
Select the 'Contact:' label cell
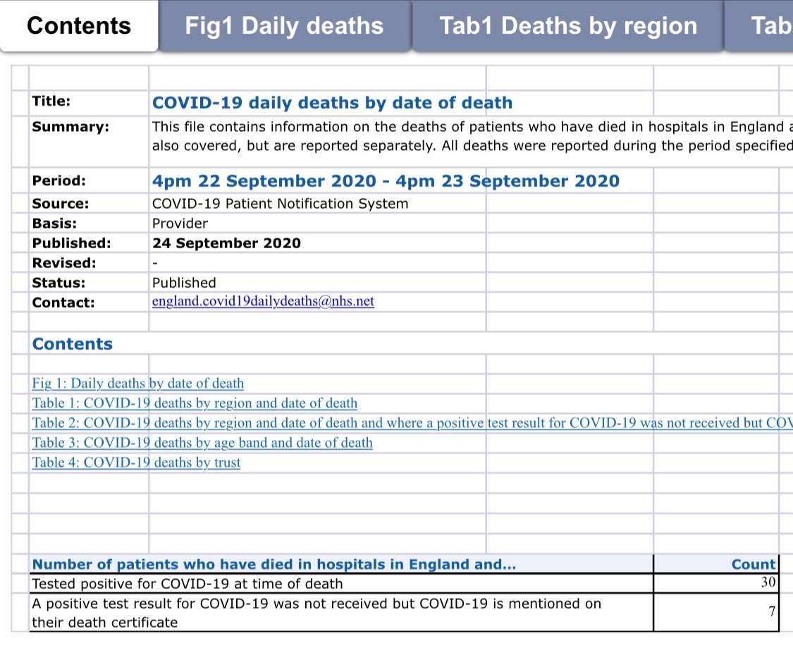(x=89, y=302)
